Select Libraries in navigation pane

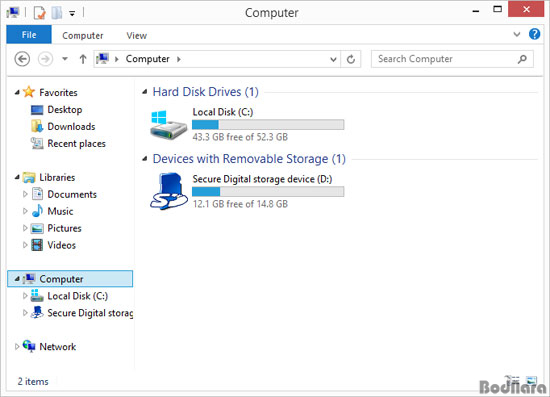click(57, 177)
